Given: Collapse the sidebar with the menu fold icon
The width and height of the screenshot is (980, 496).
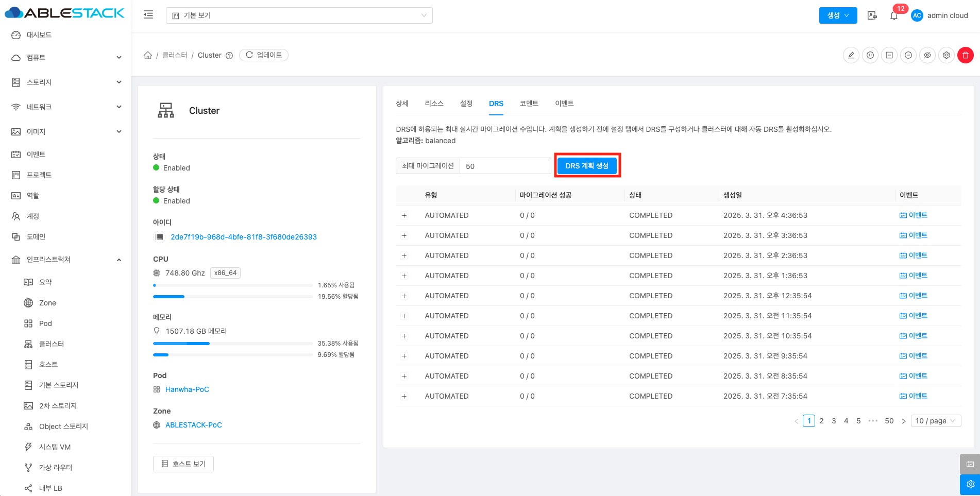Looking at the screenshot, I should coord(148,15).
